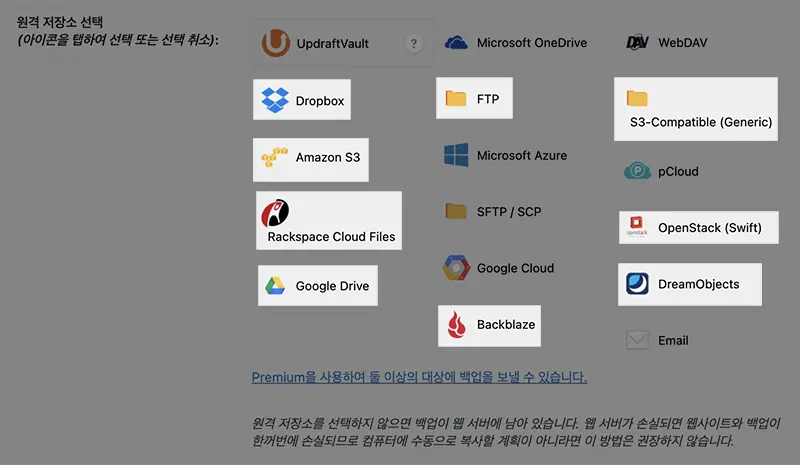Choose the Email envelope icon
This screenshot has height=465, width=800.
pos(637,340)
